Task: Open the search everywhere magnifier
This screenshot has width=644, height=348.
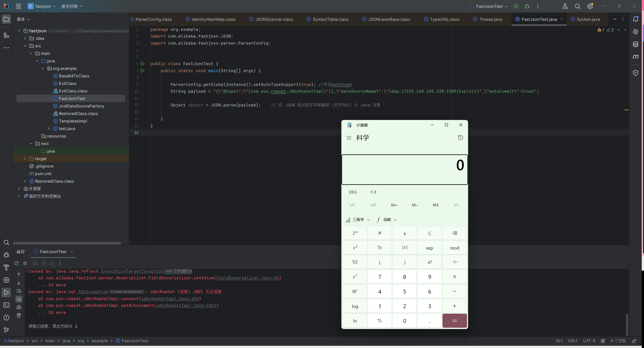Action: pyautogui.click(x=577, y=6)
